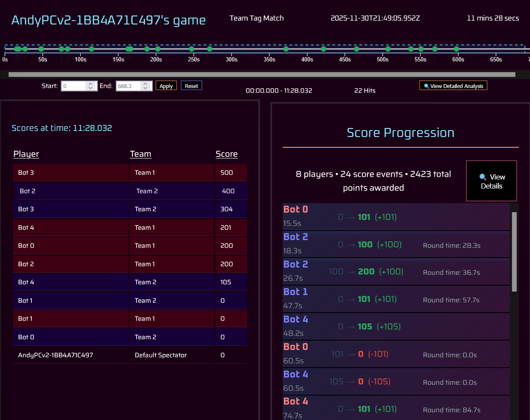Select the timeline marker near 600s
The height and width of the screenshot is (420, 530).
click(457, 49)
